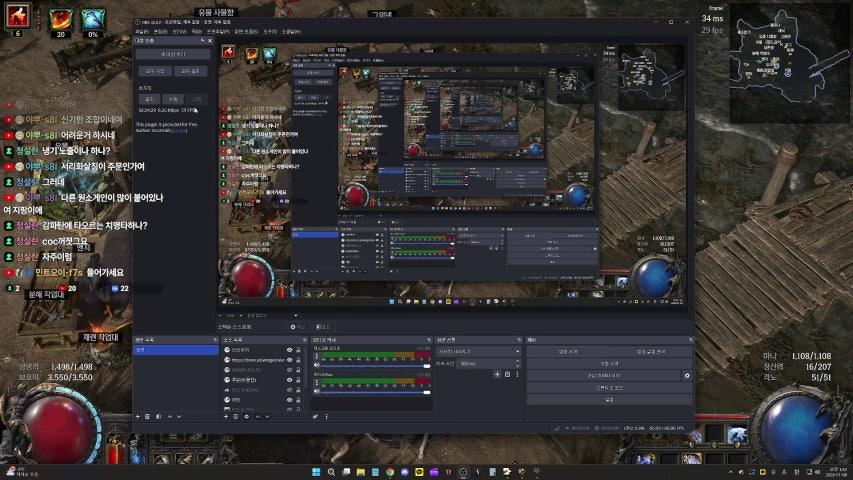Show hidden system tray icons chevron
853x480 pixels.
[x=731, y=472]
